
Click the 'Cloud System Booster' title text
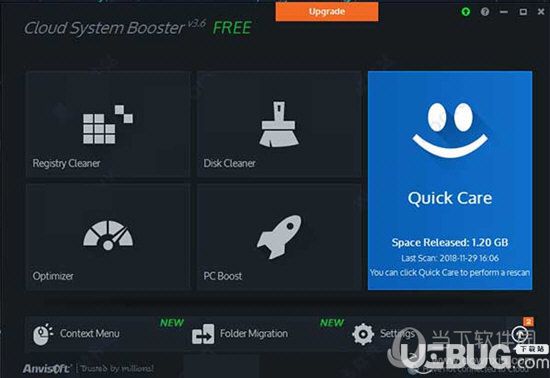click(104, 28)
